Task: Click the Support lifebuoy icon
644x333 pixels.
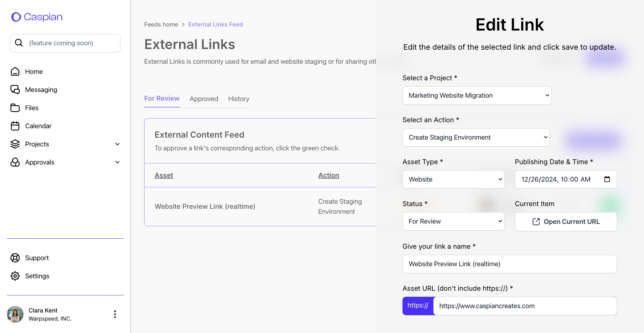Action: coord(15,258)
